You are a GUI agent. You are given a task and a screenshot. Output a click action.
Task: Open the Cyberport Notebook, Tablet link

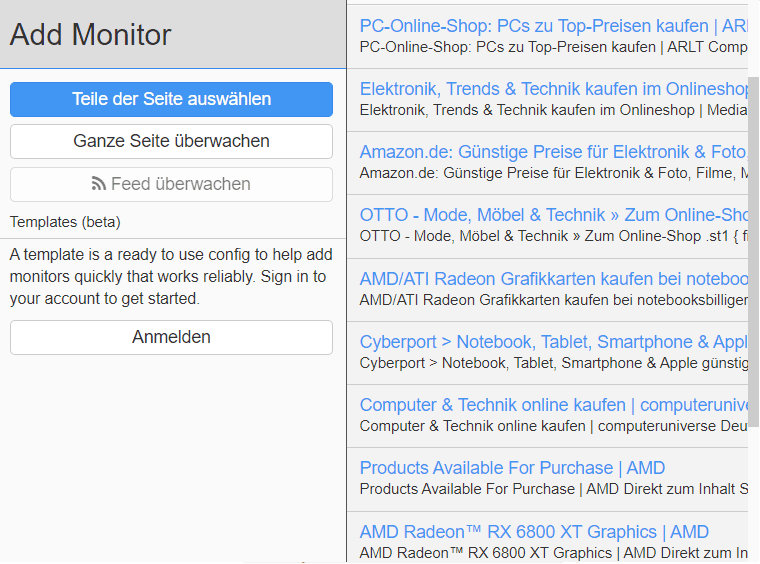[x=554, y=342]
